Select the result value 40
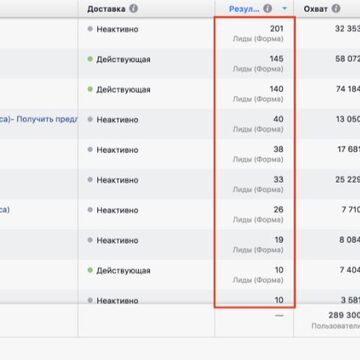The width and height of the screenshot is (360, 360). 278,119
